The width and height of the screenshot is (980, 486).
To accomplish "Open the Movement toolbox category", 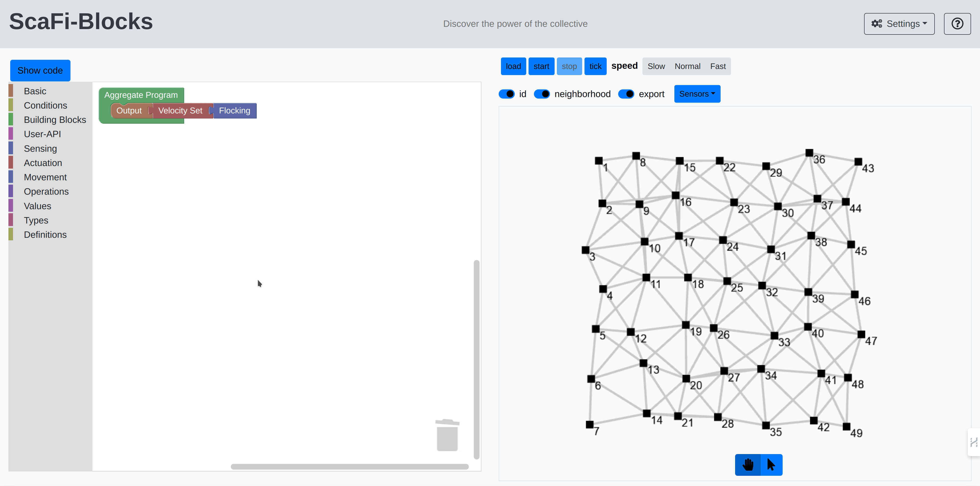I will point(45,177).
